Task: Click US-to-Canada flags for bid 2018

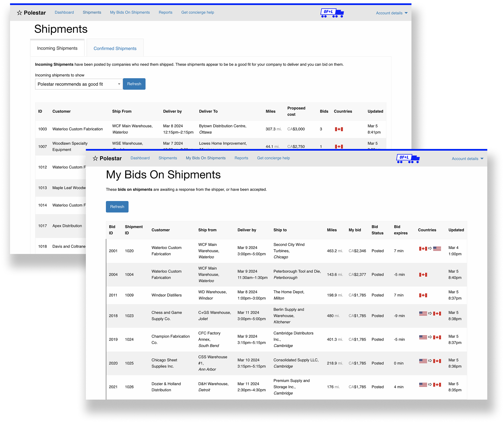Action: coord(430,313)
